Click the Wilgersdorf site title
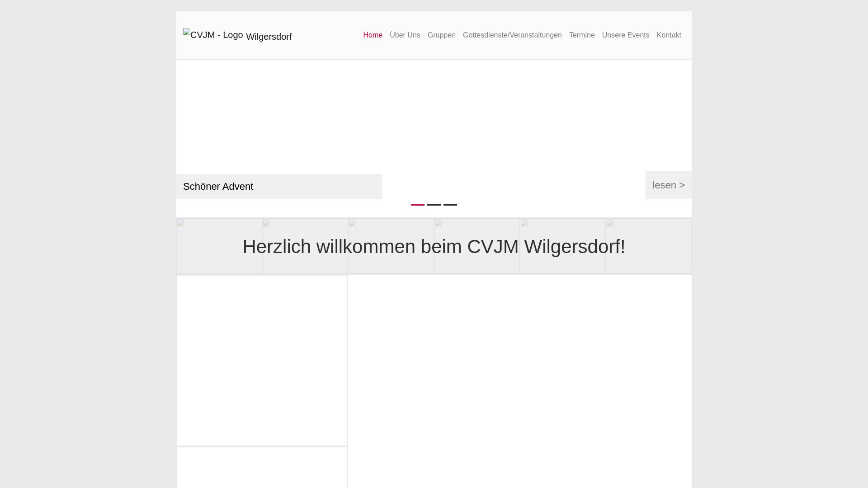 [269, 37]
